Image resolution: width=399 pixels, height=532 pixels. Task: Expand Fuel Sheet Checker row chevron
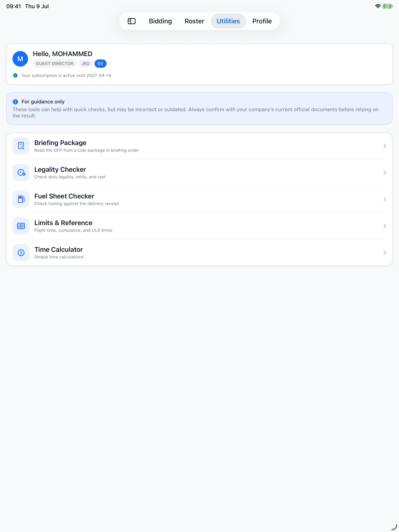(385, 200)
